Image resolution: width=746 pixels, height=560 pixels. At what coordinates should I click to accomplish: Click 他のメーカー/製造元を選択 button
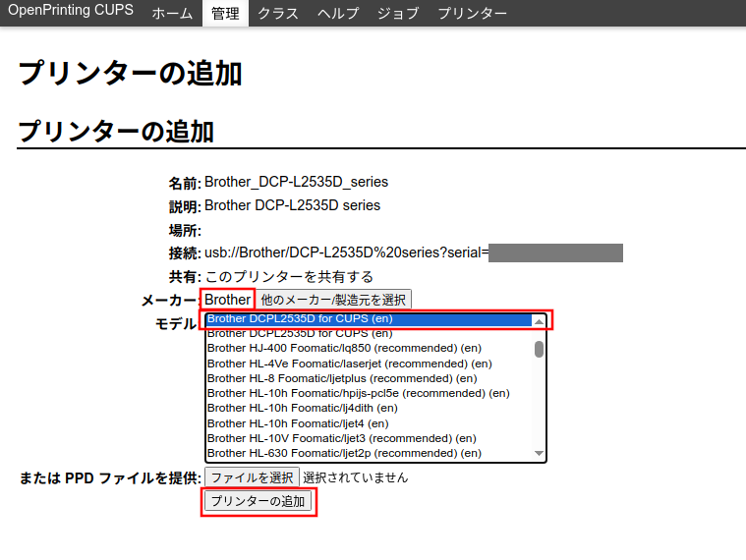coord(333,300)
